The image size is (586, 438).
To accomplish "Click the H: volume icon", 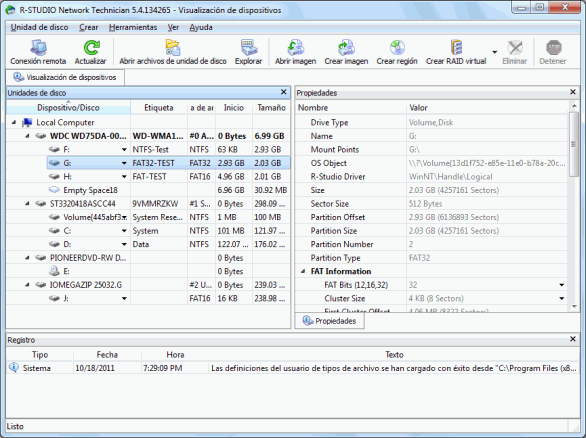I will pyautogui.click(x=54, y=176).
